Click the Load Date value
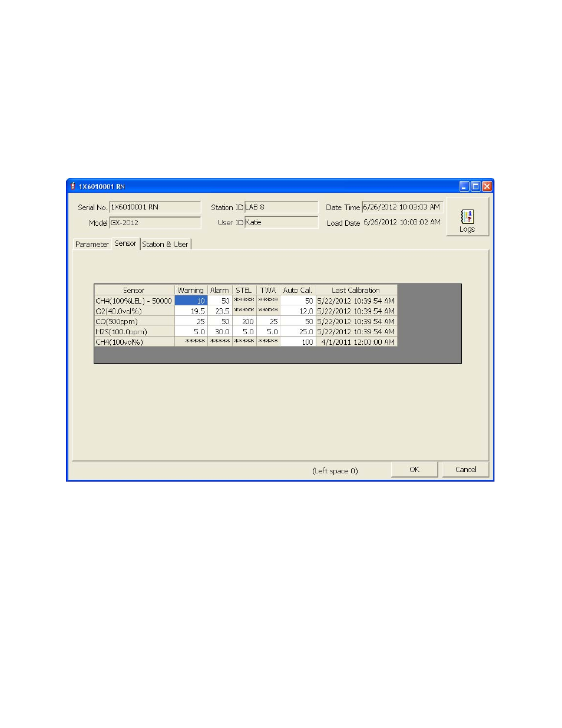562x728 pixels. pyautogui.click(x=402, y=222)
